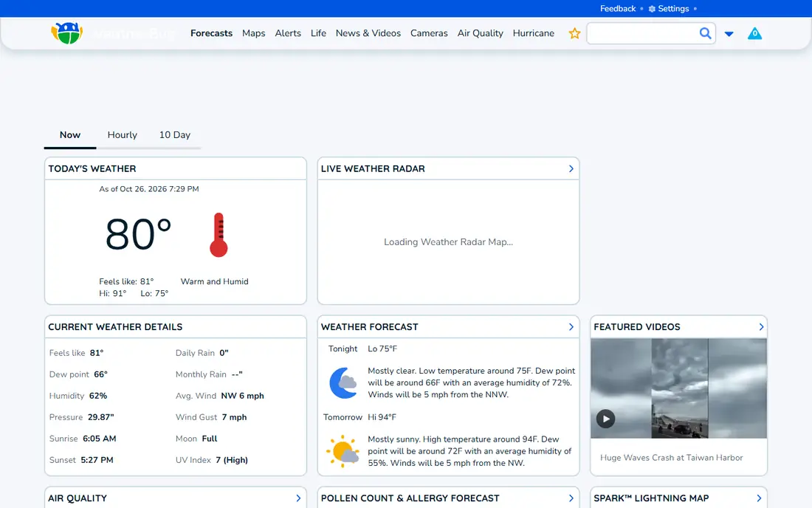Click 'Lo: 75°' in Today's Weather
This screenshot has width=812, height=508.
(154, 294)
